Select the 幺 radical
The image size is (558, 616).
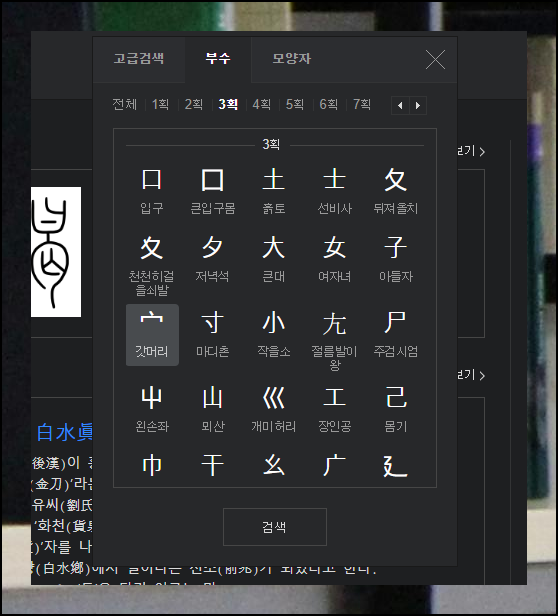click(273, 466)
